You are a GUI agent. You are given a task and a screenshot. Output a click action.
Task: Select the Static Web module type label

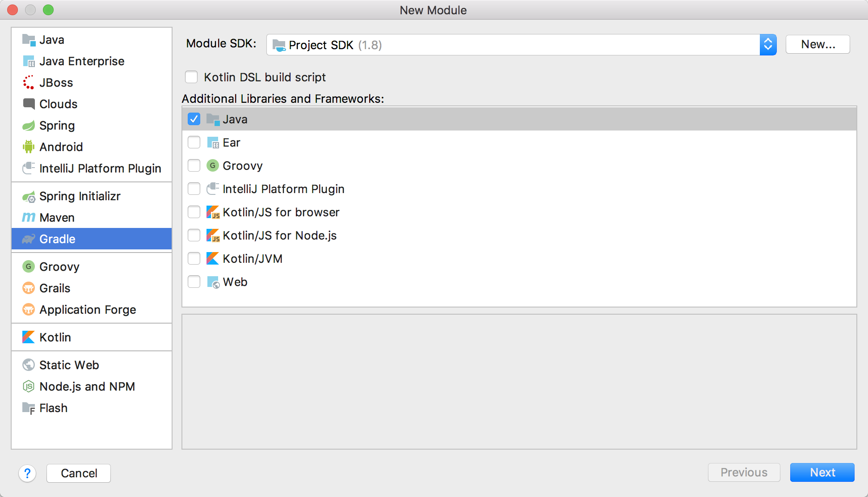pyautogui.click(x=69, y=365)
